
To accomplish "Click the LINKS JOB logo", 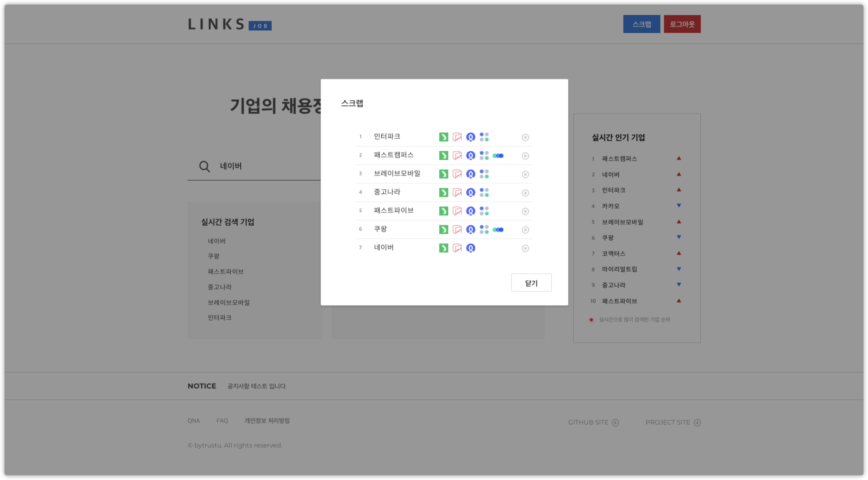I will point(229,24).
